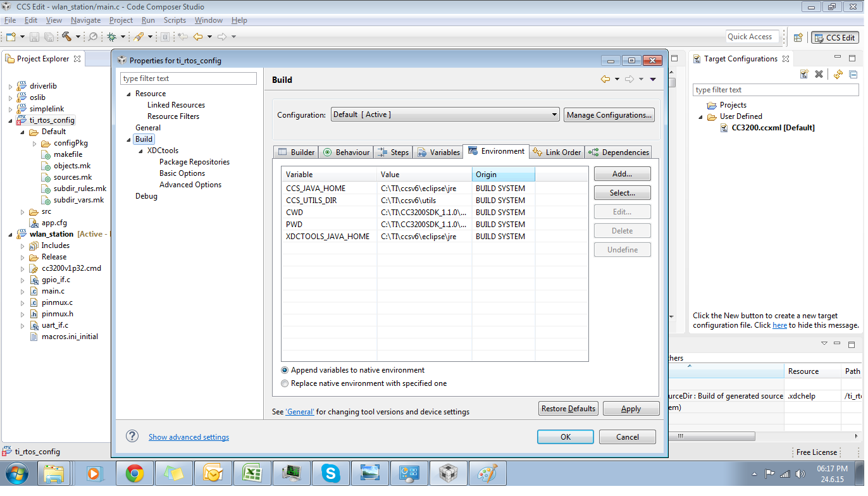Image resolution: width=868 pixels, height=496 pixels.
Task: Open the Configuration dropdown
Action: click(445, 115)
